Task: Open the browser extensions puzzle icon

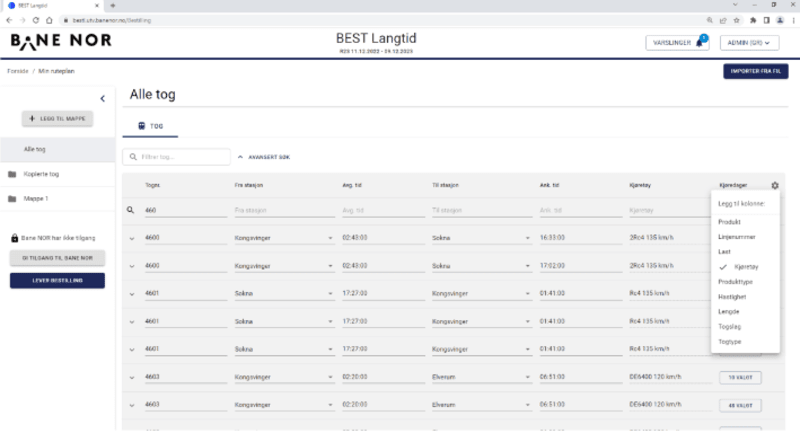Action: 753,20
